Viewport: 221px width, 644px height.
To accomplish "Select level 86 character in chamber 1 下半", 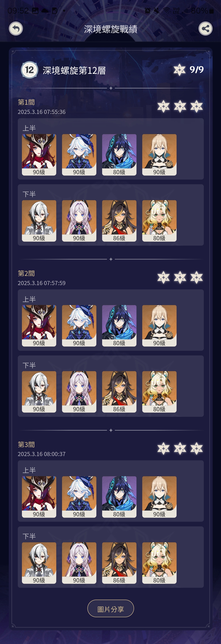I will (119, 221).
